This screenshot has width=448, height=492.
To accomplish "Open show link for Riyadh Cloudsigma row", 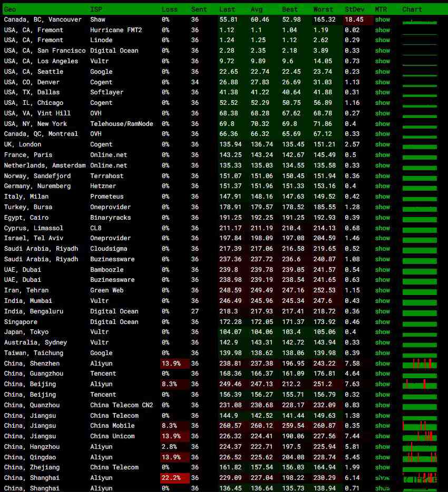I will (x=383, y=249).
